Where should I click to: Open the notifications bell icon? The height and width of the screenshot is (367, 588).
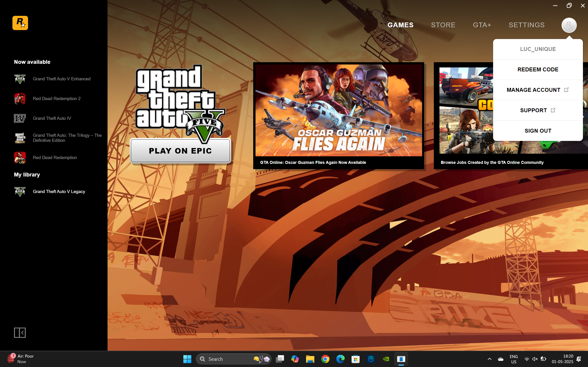(579, 359)
